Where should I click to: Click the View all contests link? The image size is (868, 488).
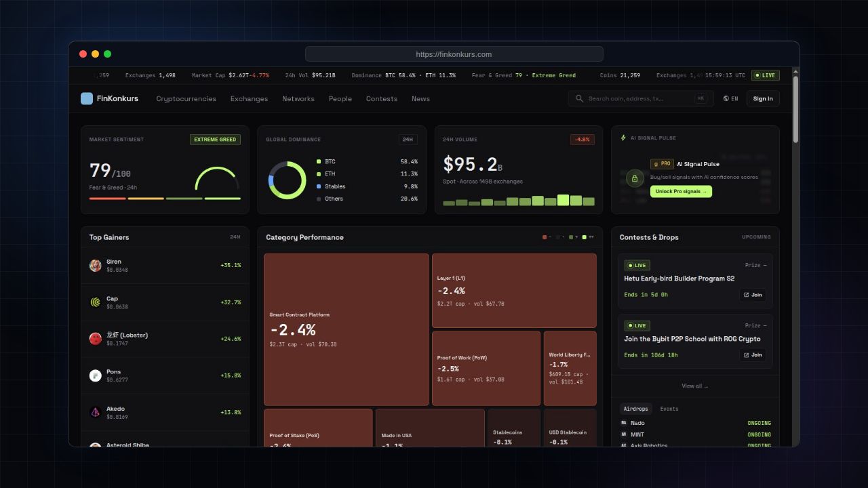pyautogui.click(x=695, y=386)
